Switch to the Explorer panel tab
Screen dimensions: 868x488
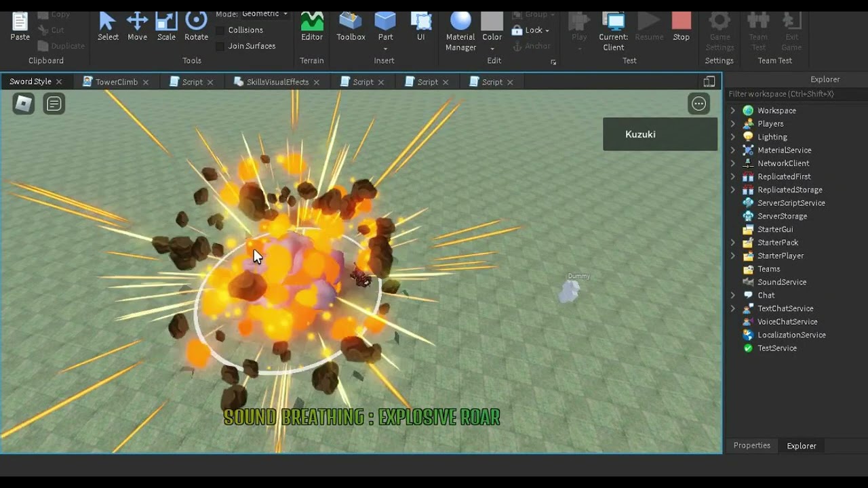click(802, 445)
